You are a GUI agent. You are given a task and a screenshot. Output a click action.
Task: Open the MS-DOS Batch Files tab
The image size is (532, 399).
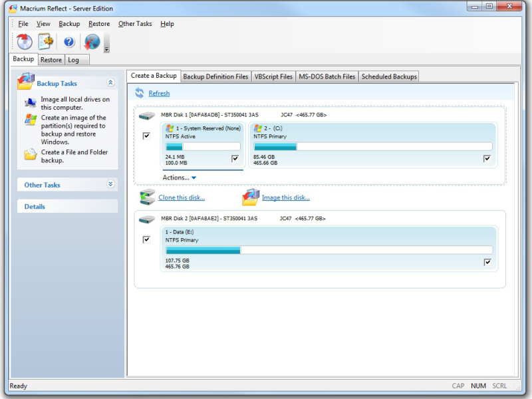click(x=327, y=76)
